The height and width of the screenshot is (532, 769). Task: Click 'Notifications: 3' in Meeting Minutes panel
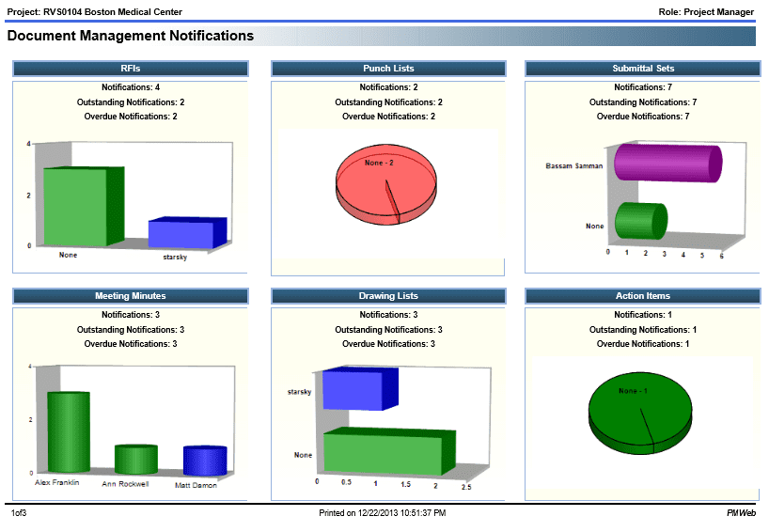[131, 315]
